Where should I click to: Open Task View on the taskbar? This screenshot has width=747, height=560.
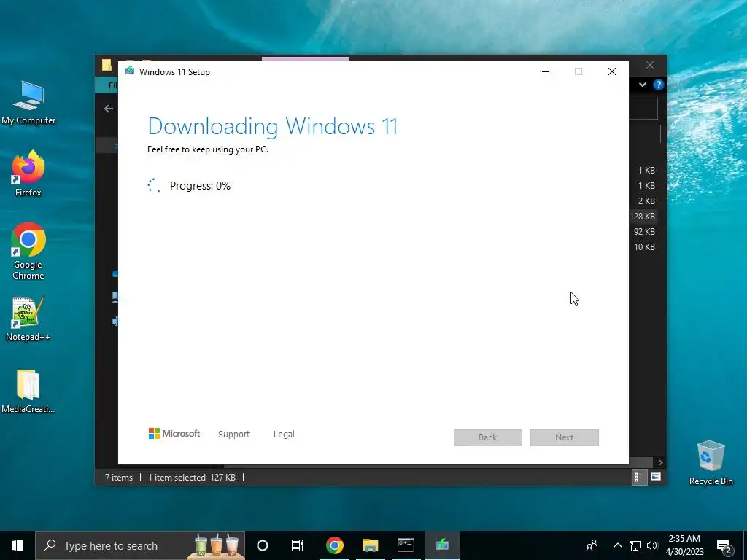pyautogui.click(x=298, y=545)
